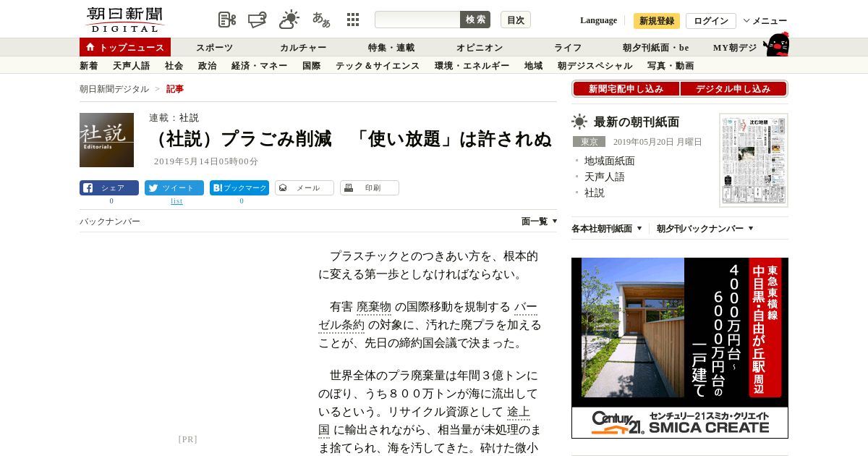Open the Language link
This screenshot has width=868, height=456.
pyautogui.click(x=598, y=20)
